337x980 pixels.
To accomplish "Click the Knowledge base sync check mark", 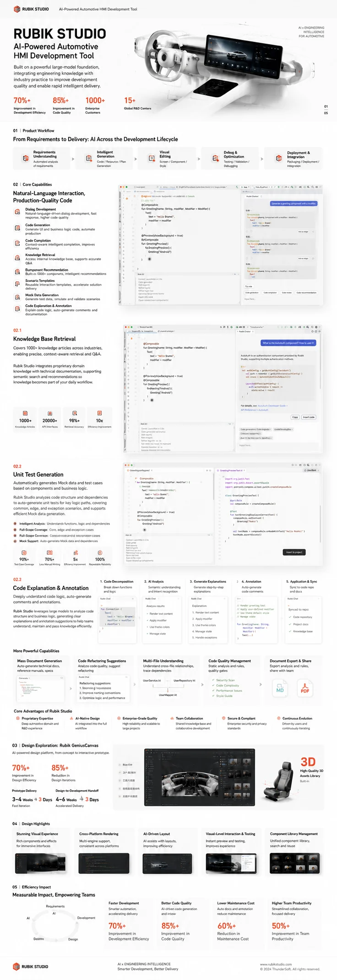I will pos(290,631).
